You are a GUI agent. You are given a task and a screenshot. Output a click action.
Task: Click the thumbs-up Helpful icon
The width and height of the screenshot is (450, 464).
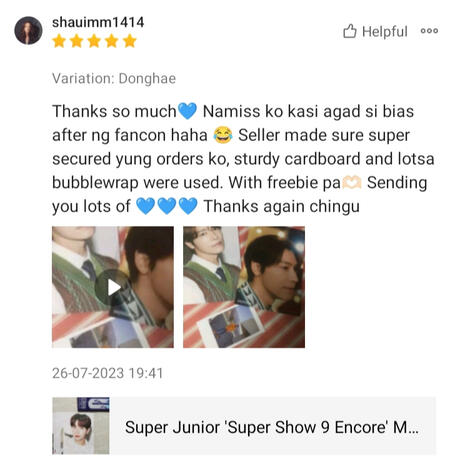click(350, 31)
